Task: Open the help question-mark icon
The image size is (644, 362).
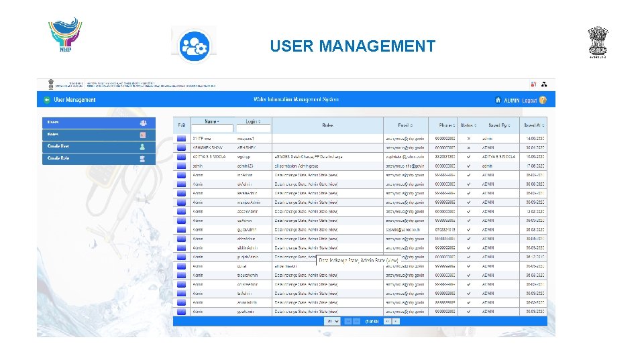Action: 543,100
